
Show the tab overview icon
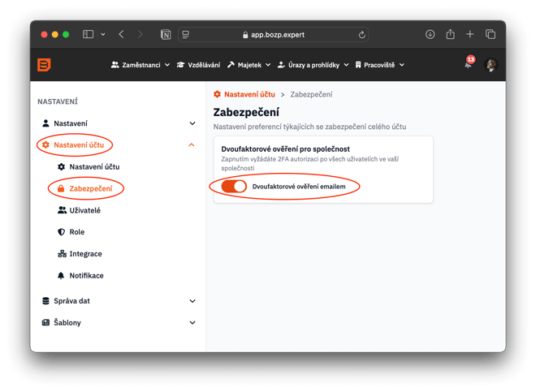[x=491, y=35]
